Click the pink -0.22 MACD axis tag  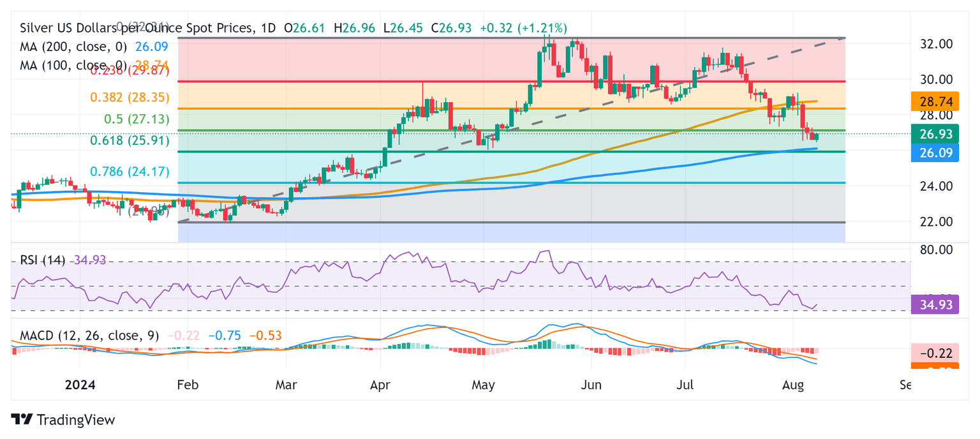click(937, 353)
